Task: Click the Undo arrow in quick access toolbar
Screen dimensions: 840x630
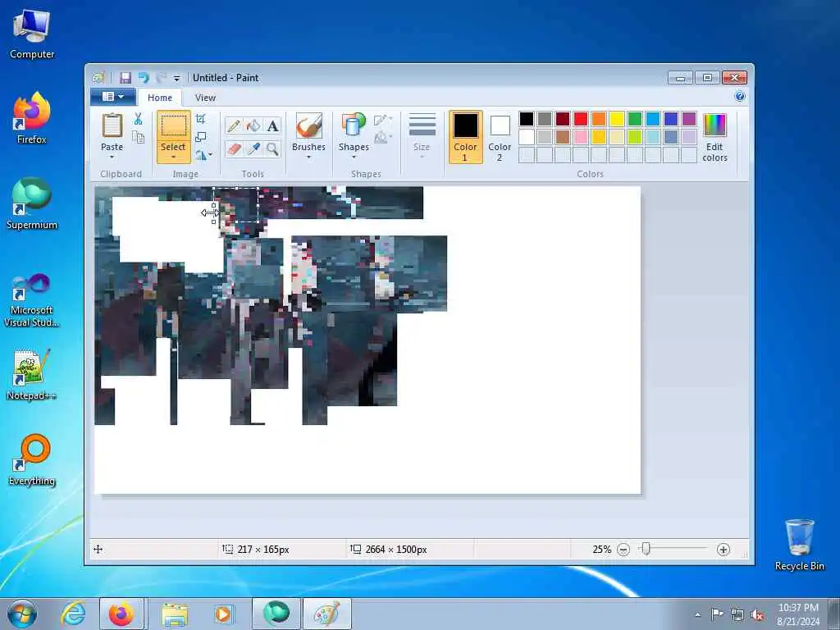Action: pyautogui.click(x=143, y=78)
